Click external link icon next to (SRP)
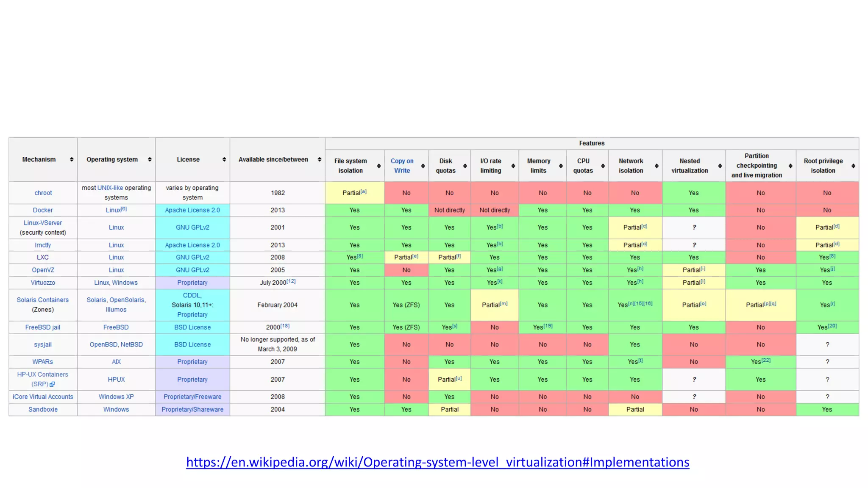The width and height of the screenshot is (868, 488). tap(52, 385)
